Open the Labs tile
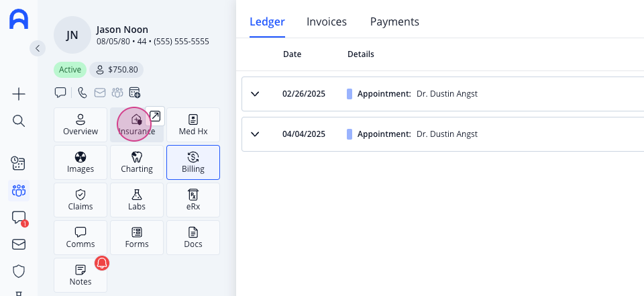Image resolution: width=644 pixels, height=296 pixels. [137, 200]
